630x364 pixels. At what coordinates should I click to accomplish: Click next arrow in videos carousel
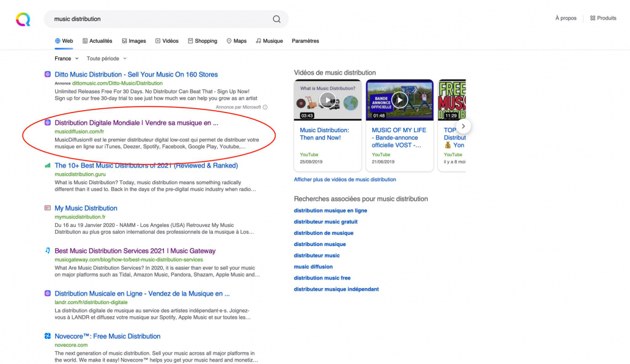coord(463,126)
